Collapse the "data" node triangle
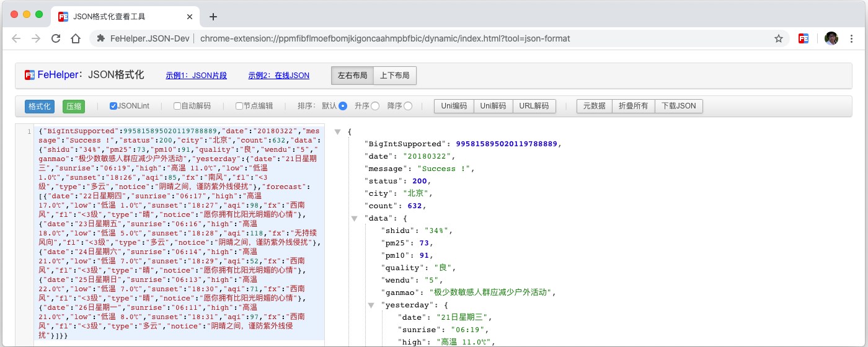Image resolution: width=868 pixels, height=347 pixels. point(355,219)
